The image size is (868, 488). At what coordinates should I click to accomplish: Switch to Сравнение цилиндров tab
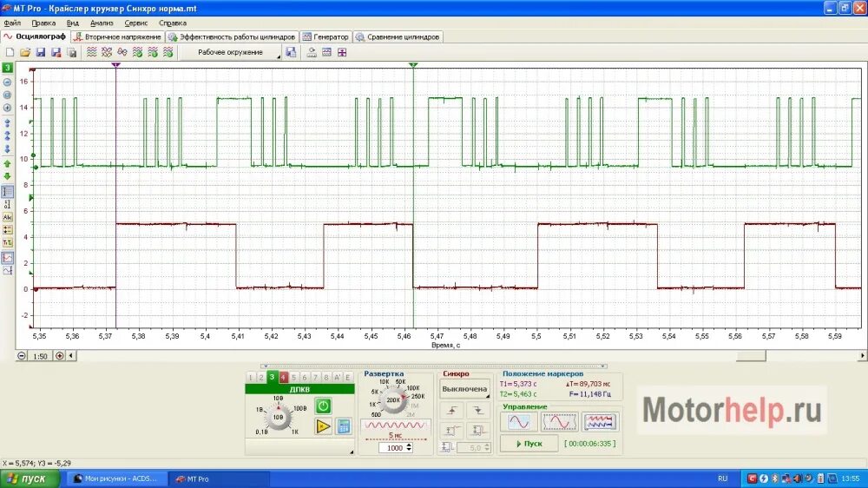click(x=398, y=36)
